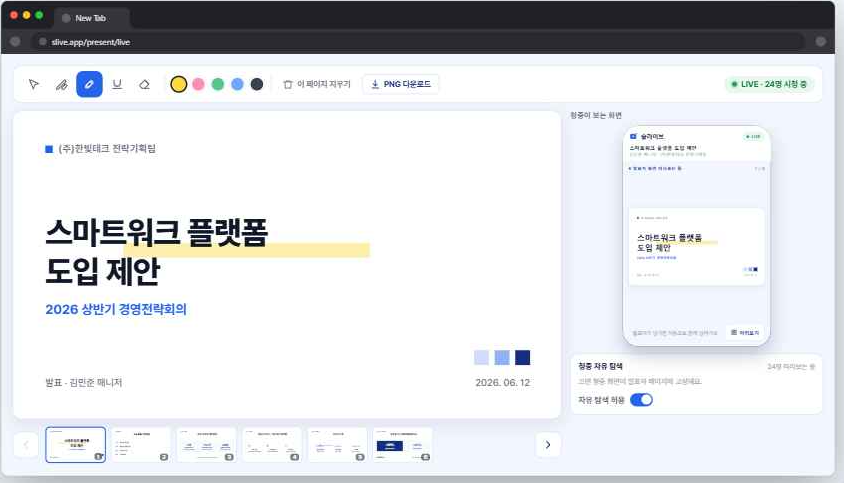Click the 24명 따라보는 중 status text
Viewport: 844px width, 483px height.
click(x=791, y=367)
